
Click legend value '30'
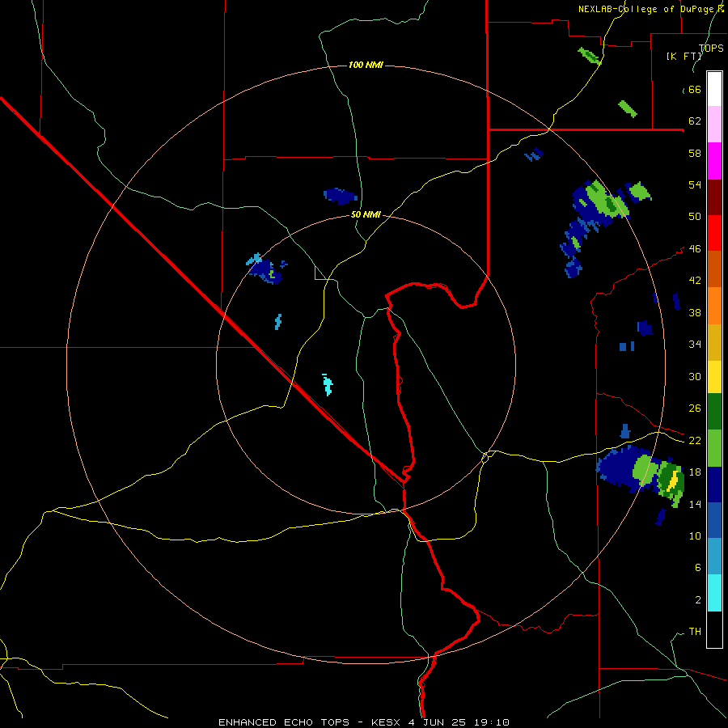[695, 376]
